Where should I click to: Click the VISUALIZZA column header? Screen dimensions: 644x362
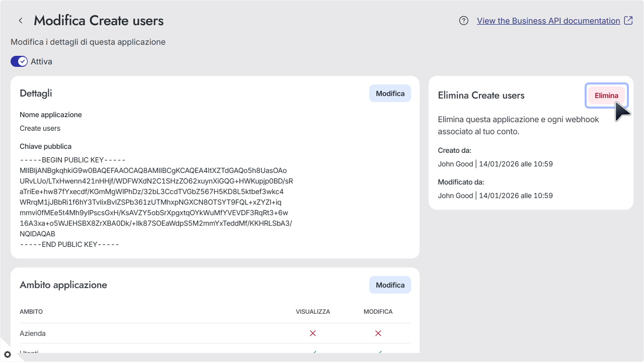(313, 312)
